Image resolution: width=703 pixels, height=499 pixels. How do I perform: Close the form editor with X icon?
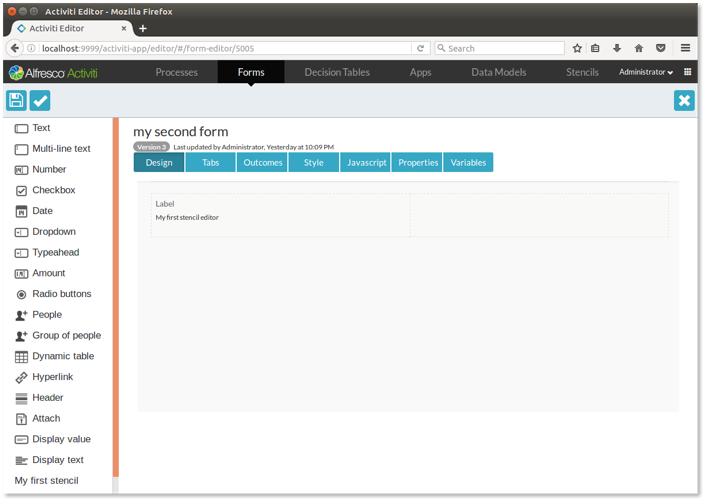click(x=684, y=100)
